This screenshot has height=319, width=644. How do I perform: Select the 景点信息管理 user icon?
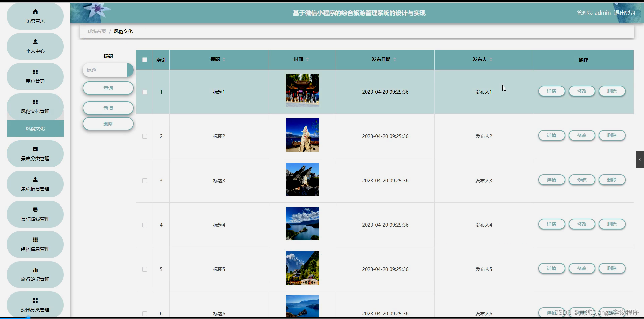coord(35,179)
